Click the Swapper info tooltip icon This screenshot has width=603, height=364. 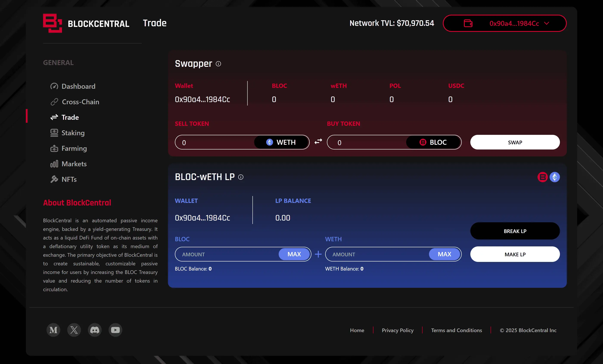click(x=218, y=64)
